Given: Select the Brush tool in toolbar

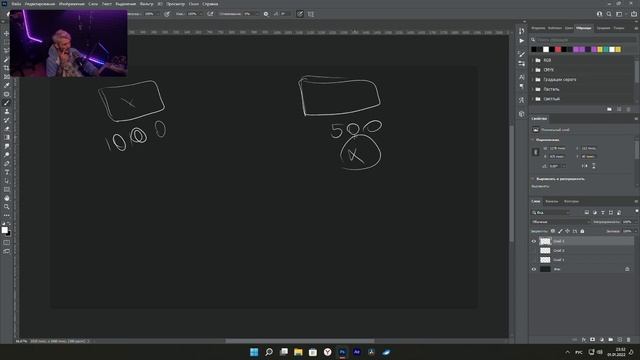Looking at the screenshot, I should [x=7, y=103].
